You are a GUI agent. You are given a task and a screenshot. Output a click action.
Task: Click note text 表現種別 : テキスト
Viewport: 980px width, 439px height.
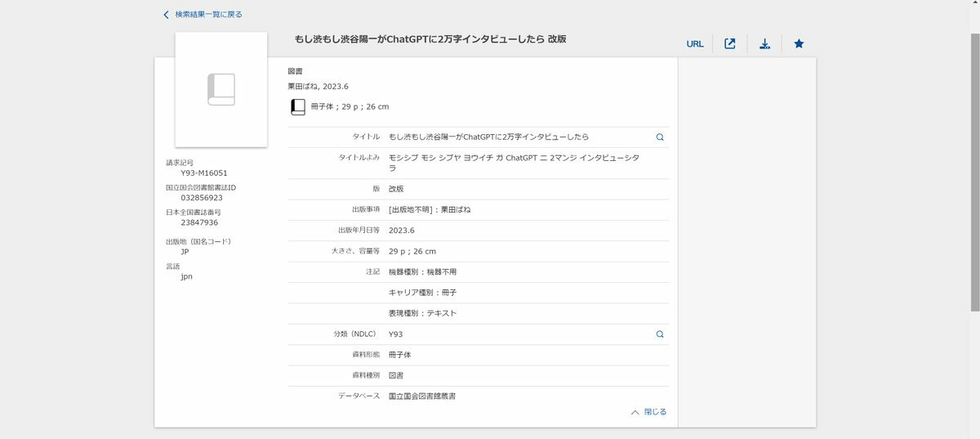(x=422, y=314)
